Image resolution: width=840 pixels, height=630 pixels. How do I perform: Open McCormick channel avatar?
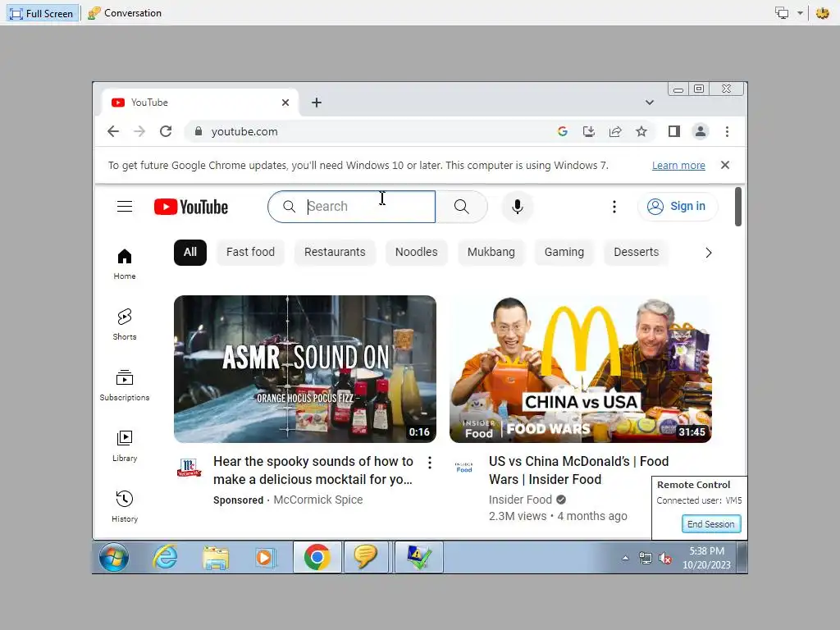coord(189,468)
